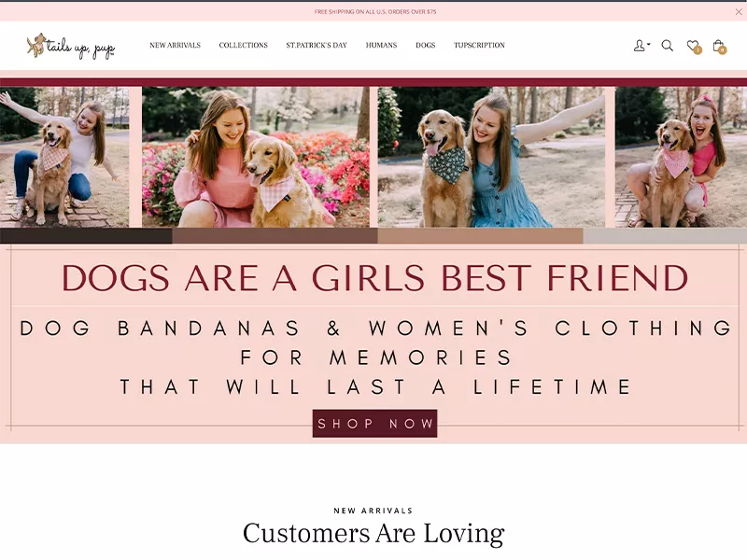This screenshot has height=560, width=747.
Task: Select the pink-dress woman with dog photo
Action: [x=255, y=157]
